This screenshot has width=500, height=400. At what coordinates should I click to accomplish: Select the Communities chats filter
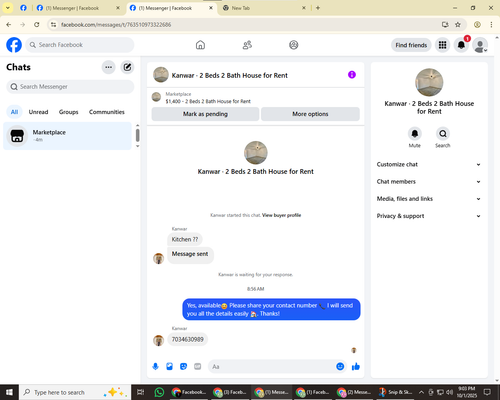(107, 112)
